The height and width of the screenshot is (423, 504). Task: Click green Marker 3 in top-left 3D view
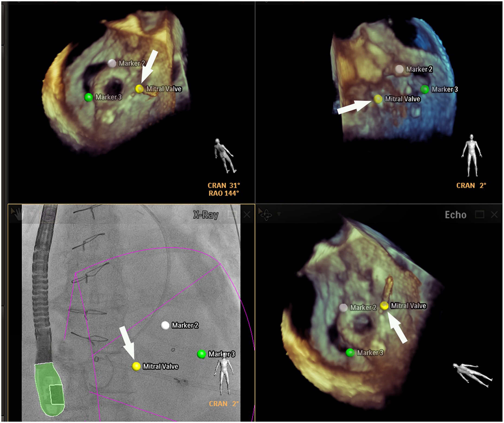coord(89,97)
